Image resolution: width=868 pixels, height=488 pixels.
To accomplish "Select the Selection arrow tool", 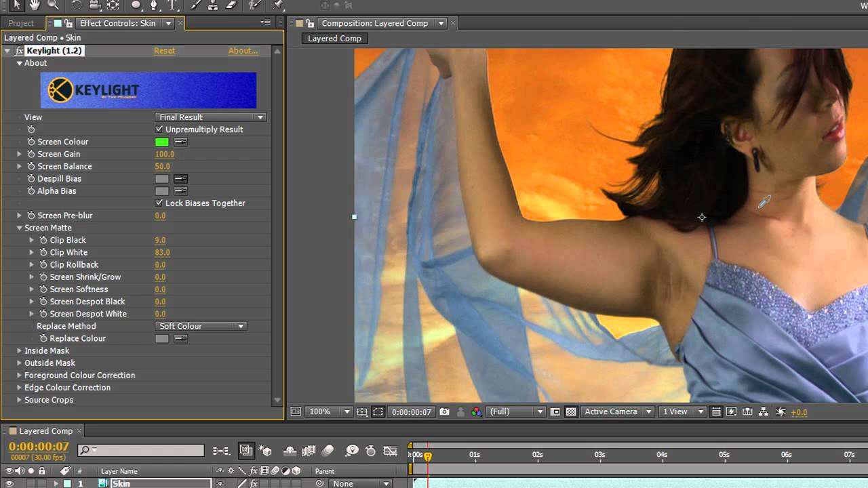I will pos(17,5).
